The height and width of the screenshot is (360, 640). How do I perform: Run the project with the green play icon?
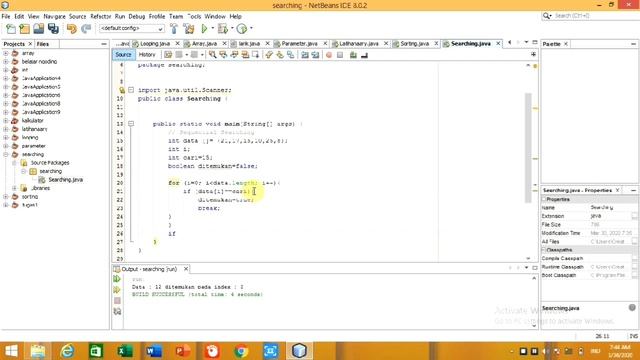(x=204, y=29)
